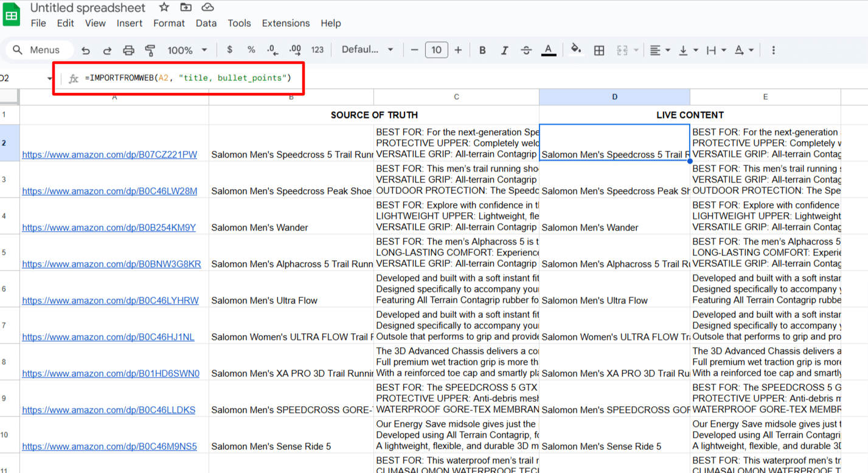Open the B07CZ221PW Amazon link
Image resolution: width=868 pixels, height=473 pixels.
point(109,154)
